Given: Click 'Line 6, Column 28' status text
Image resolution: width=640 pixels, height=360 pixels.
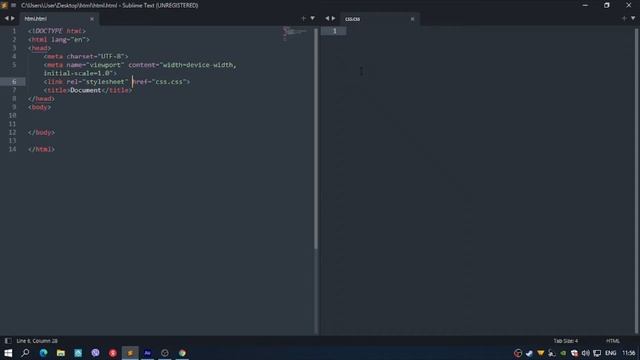Looking at the screenshot, I should 37,341.
